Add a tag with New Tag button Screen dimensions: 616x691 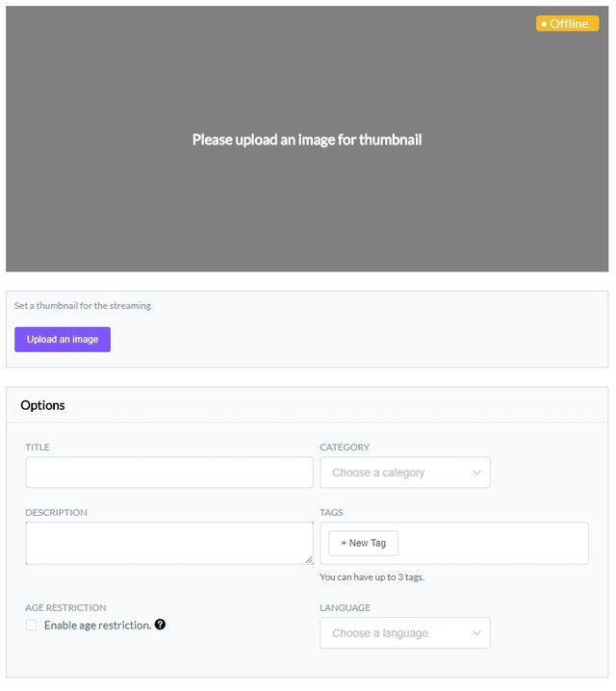tap(363, 543)
